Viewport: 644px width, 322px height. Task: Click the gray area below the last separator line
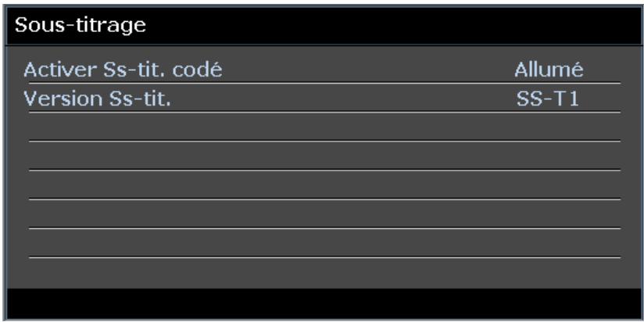point(324,272)
